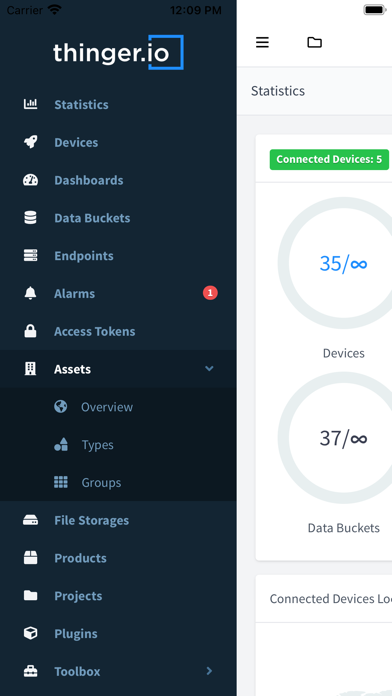
Task: Click the Types shapes icon
Action: (60, 444)
